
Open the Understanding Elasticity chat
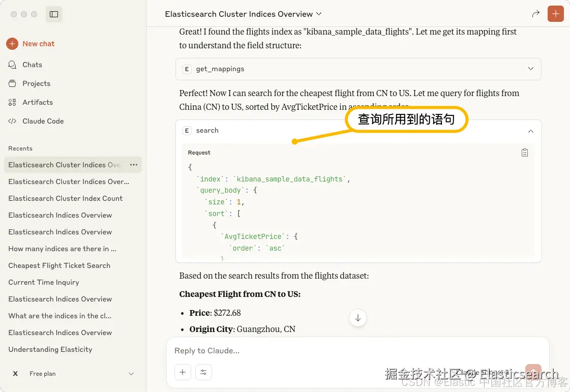click(x=50, y=349)
